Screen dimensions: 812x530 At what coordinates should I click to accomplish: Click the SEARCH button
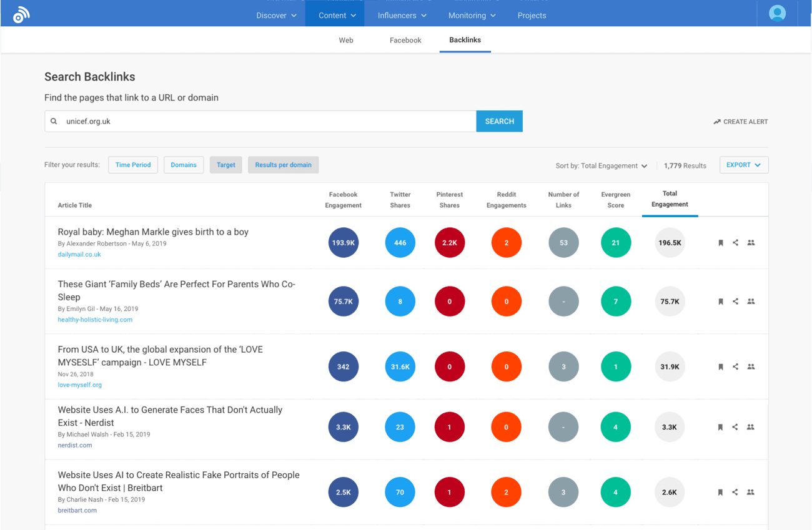(x=499, y=120)
